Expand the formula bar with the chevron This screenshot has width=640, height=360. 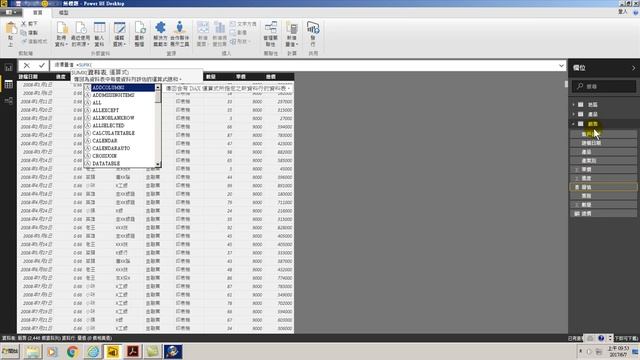coord(561,65)
